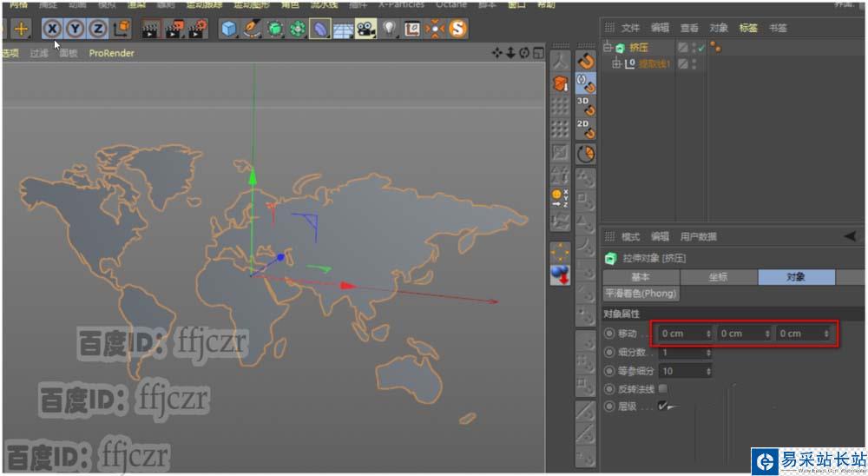Select the 挤压 object in tree
The height and width of the screenshot is (476, 868).
pyautogui.click(x=638, y=48)
